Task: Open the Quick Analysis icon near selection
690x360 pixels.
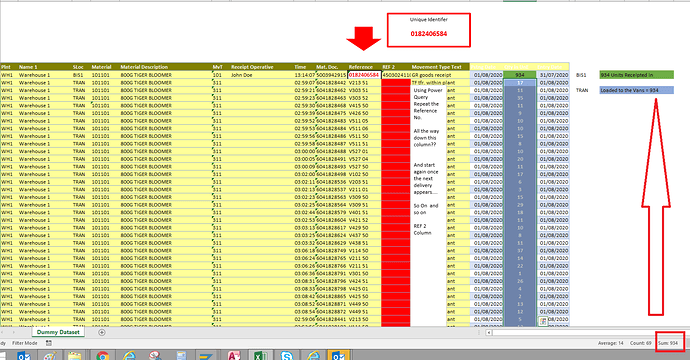Action: [543, 322]
